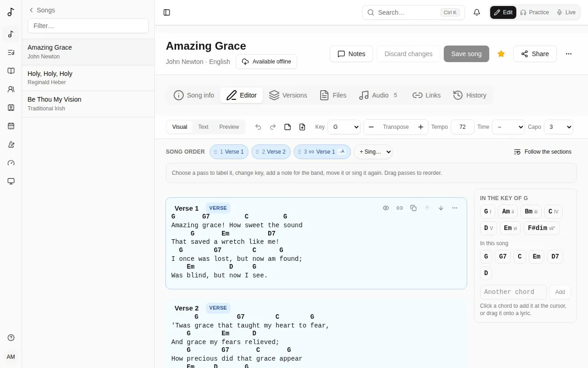Open Verse 1 more options ellipsis
The height and width of the screenshot is (368, 588).
tap(455, 208)
